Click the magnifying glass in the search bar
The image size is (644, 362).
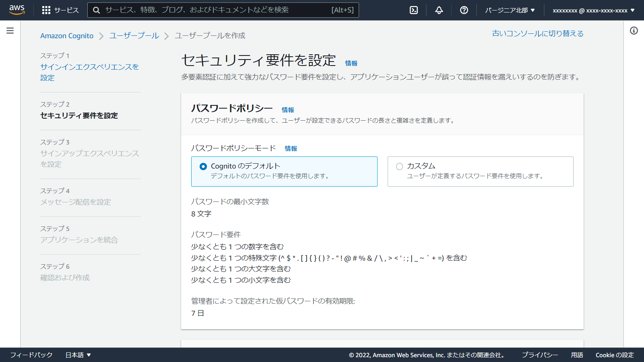(x=96, y=10)
